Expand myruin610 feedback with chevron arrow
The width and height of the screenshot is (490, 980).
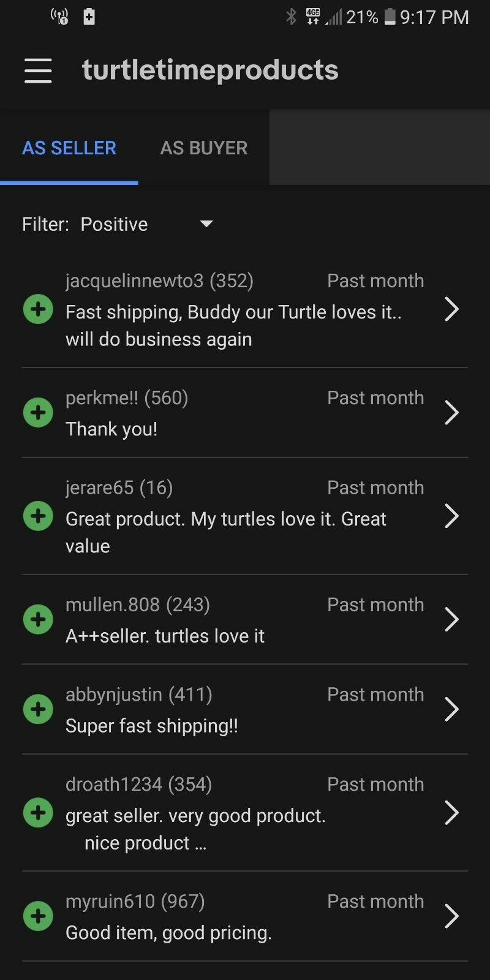451,916
